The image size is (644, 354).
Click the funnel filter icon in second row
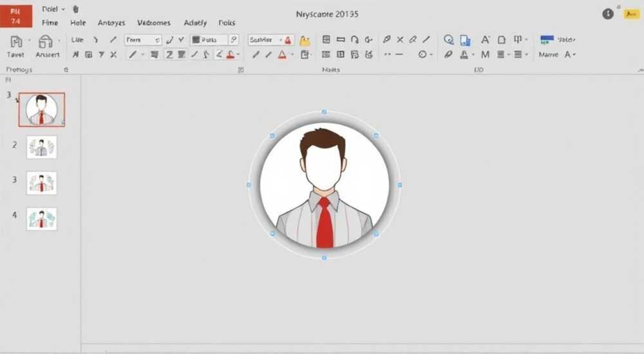coord(102,55)
